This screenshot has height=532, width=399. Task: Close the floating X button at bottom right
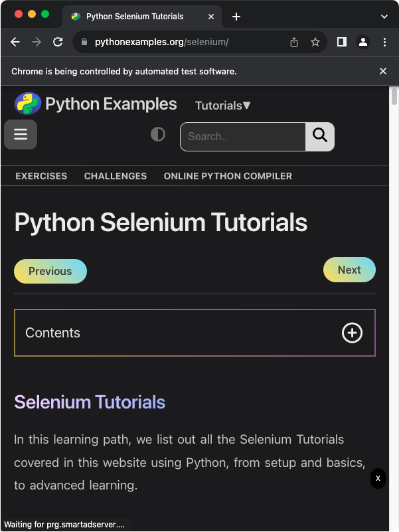click(x=378, y=478)
